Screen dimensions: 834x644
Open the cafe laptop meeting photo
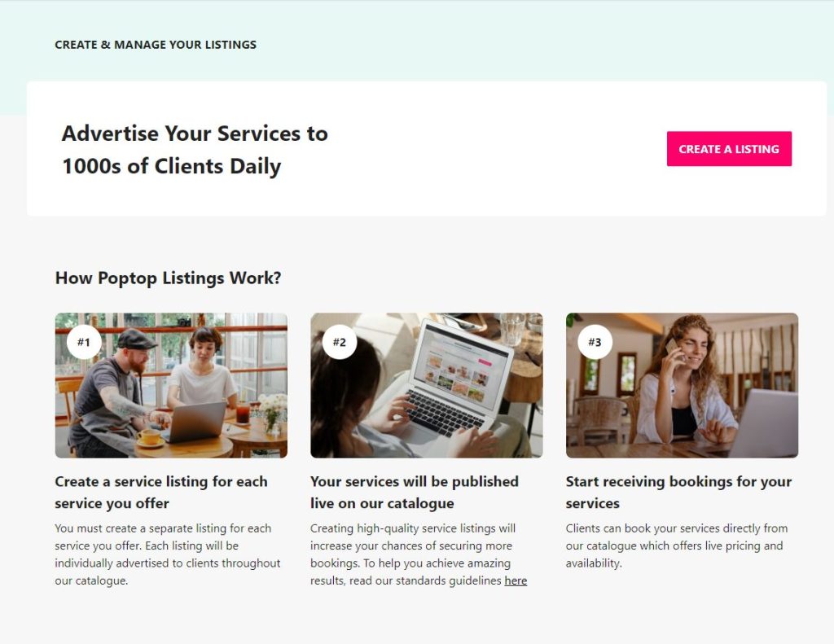(x=171, y=385)
